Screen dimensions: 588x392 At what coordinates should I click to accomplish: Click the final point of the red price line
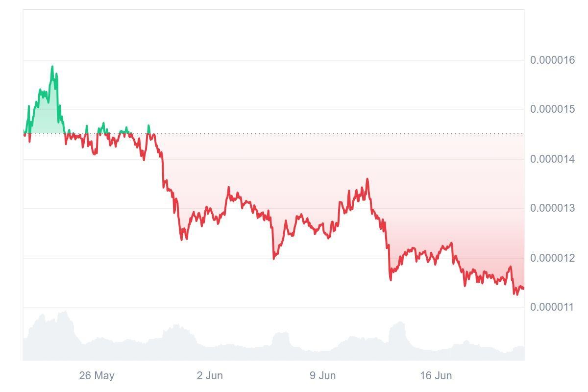click(x=523, y=288)
